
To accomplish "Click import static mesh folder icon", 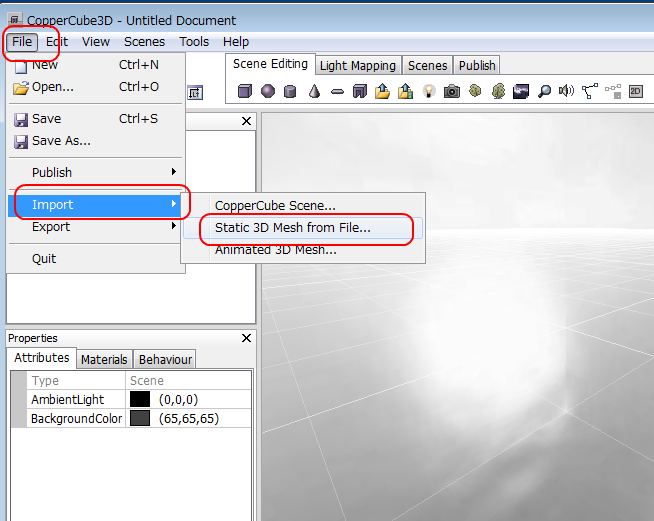I will pyautogui.click(x=382, y=91).
